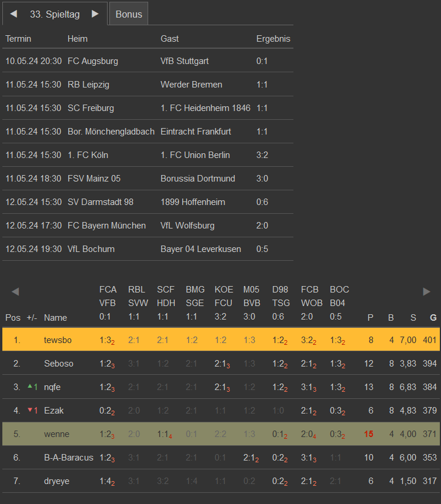Select FC Augsburg vs VfB Stuttgart match row
This screenshot has height=504, width=441.
point(147,61)
